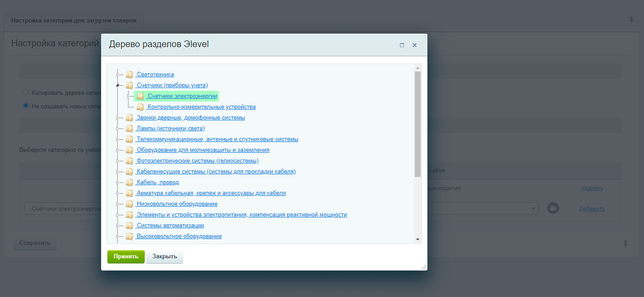
Task: Select the Кабель, провод link
Action: click(157, 182)
